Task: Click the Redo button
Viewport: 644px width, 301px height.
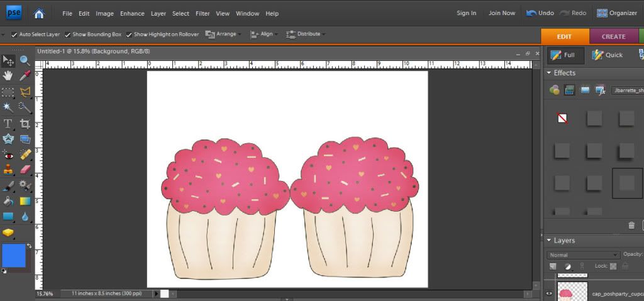Action: click(x=573, y=13)
